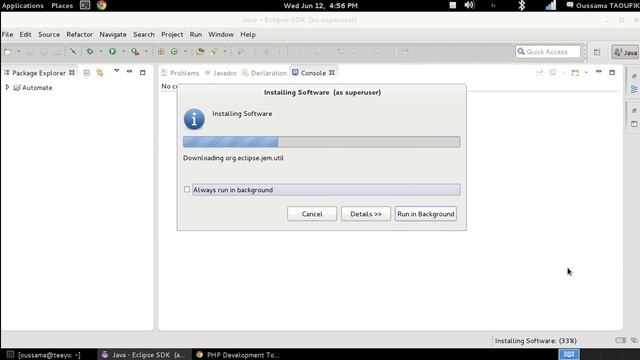Cancel the software installation

[312, 214]
